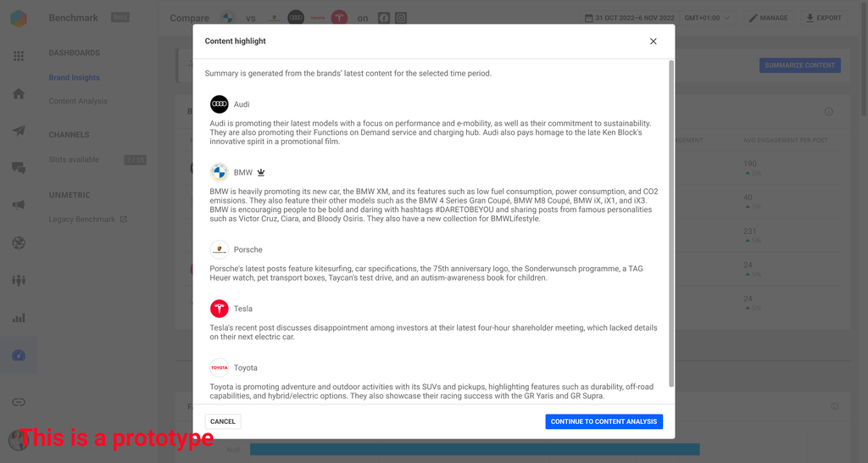Toggle the Instagram channel filter icon

coord(401,18)
